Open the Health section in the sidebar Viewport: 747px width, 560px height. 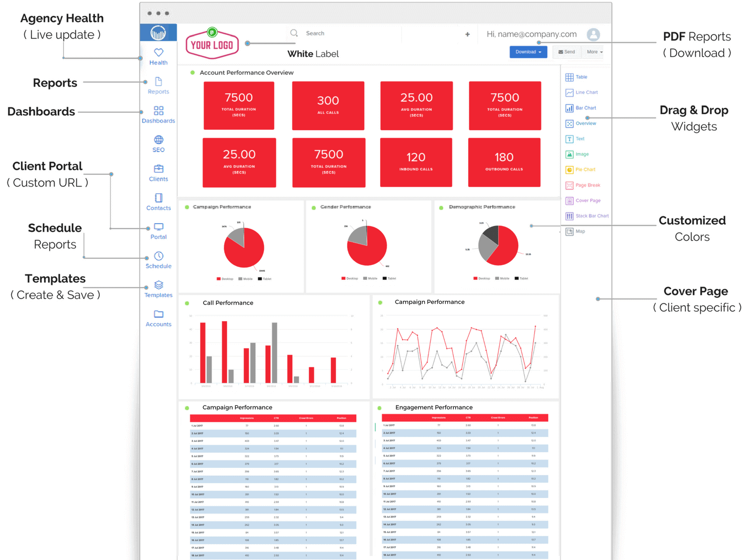[158, 56]
